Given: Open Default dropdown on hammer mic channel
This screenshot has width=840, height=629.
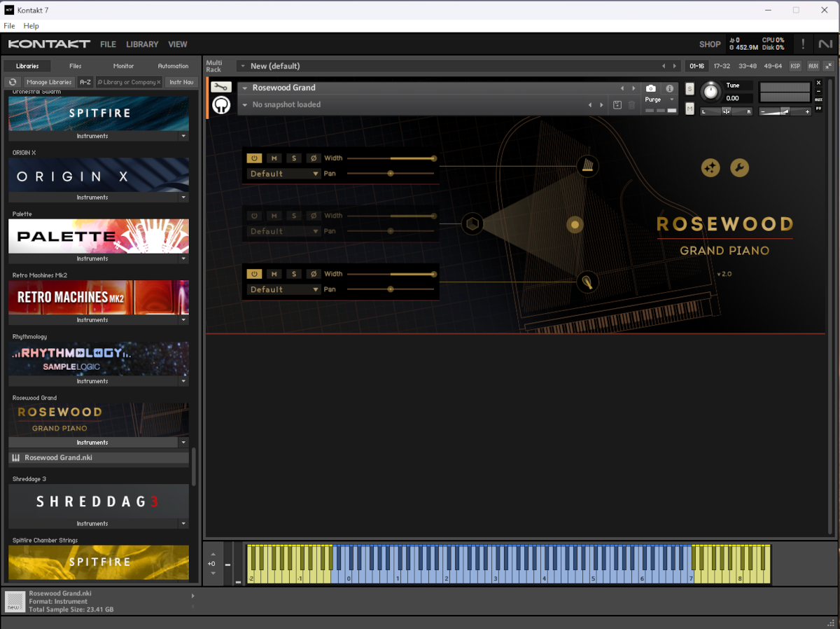Looking at the screenshot, I should pyautogui.click(x=283, y=289).
